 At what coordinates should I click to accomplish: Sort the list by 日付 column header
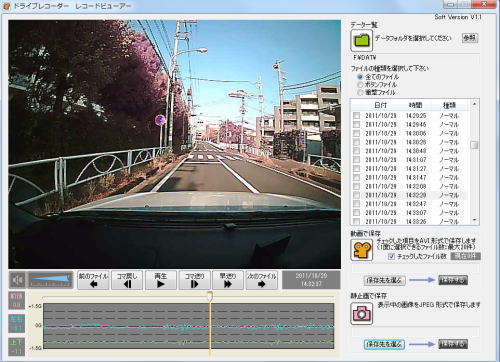tap(380, 105)
